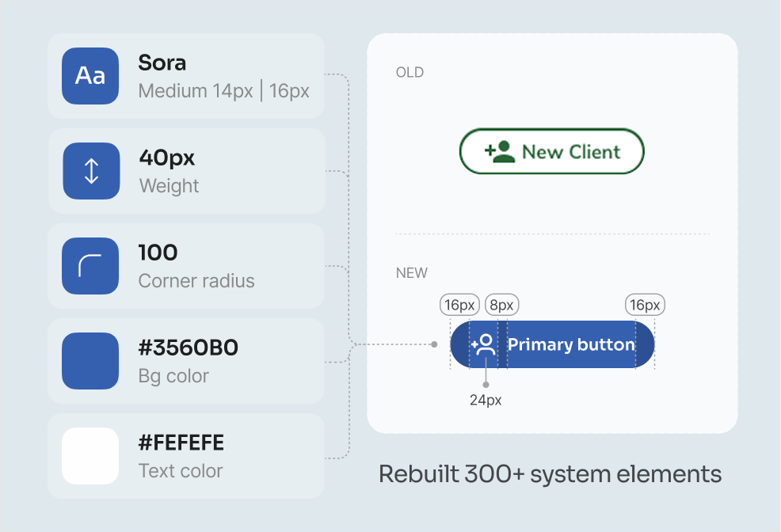Select the white #FEFEFE color swatch
781x532 pixels.
click(x=90, y=456)
